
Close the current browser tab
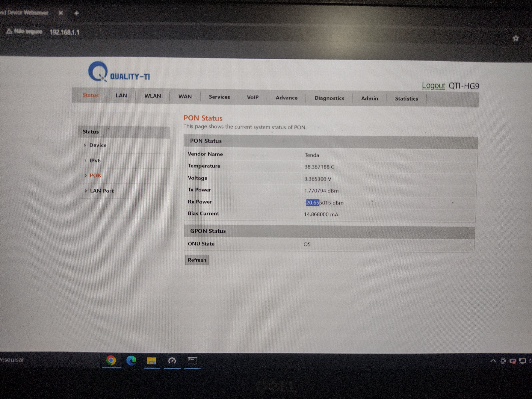pos(61,13)
